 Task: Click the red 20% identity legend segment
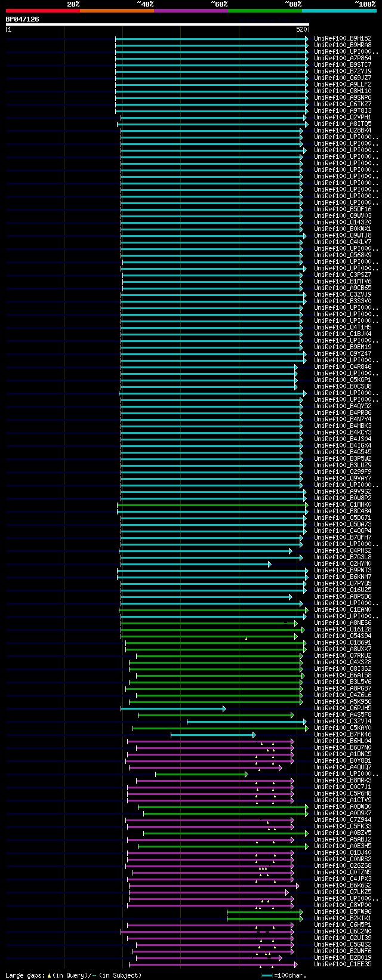pyautogui.click(x=43, y=11)
